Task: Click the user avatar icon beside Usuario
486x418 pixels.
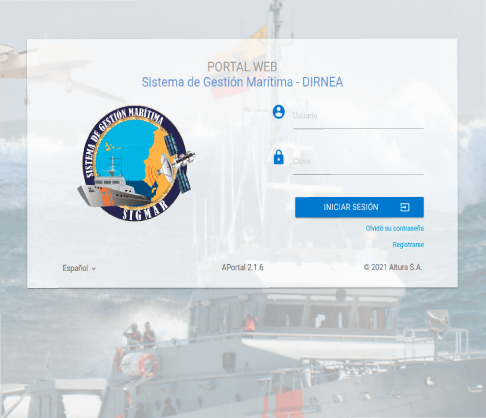Action: coord(279,112)
